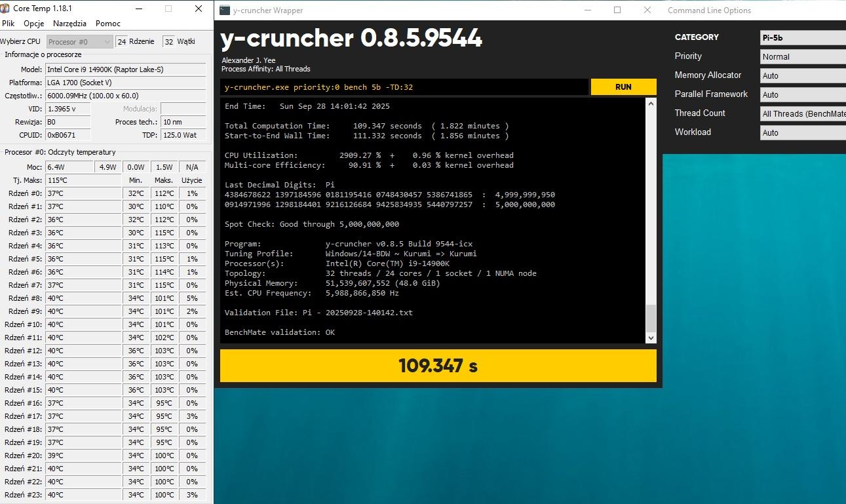Open the Thread Count dropdown
Image resolution: width=846 pixels, height=504 pixels.
(x=803, y=113)
